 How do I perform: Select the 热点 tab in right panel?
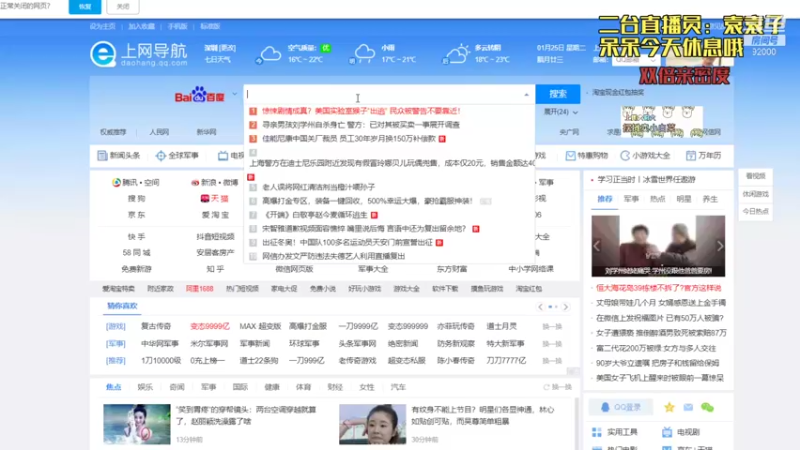coord(657,199)
